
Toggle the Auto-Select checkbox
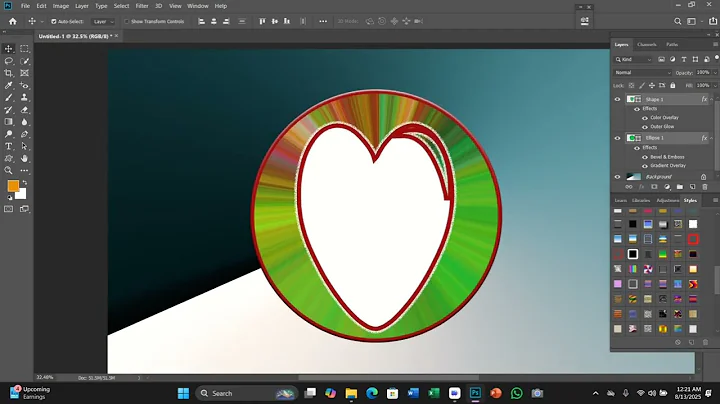tap(54, 21)
